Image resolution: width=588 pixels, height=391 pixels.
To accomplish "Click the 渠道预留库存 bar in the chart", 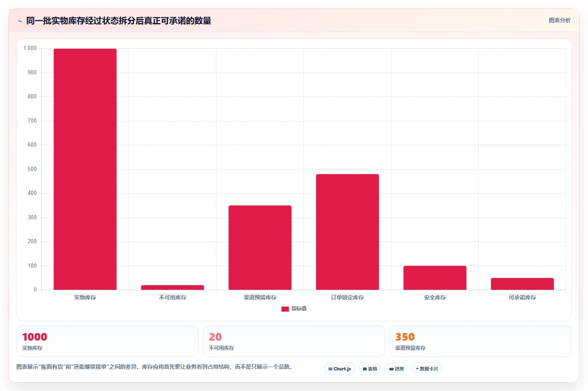I will 260,247.
